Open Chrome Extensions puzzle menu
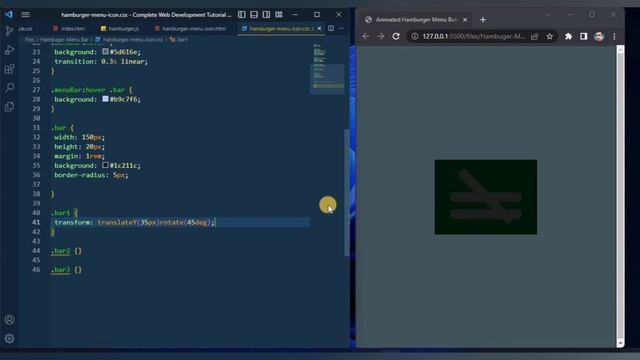This screenshot has width=640, height=360. point(568,36)
